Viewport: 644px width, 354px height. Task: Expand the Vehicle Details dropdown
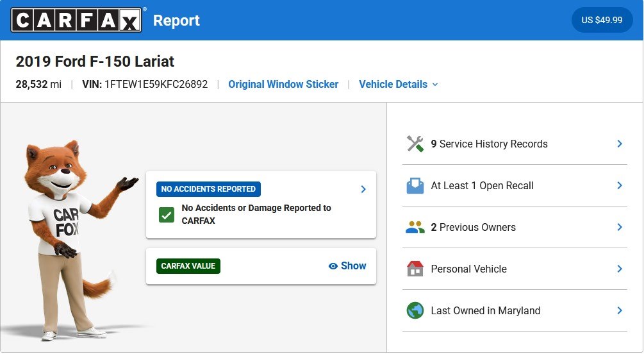(399, 84)
